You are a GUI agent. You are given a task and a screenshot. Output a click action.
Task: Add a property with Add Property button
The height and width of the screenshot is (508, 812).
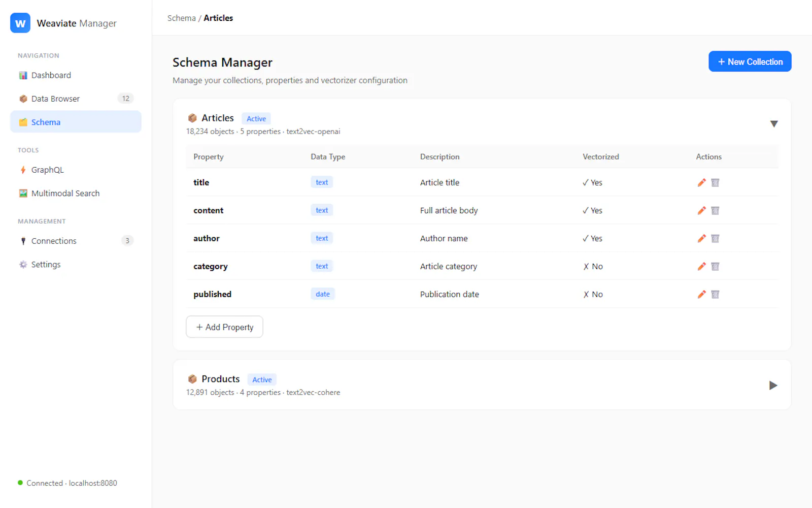click(224, 327)
